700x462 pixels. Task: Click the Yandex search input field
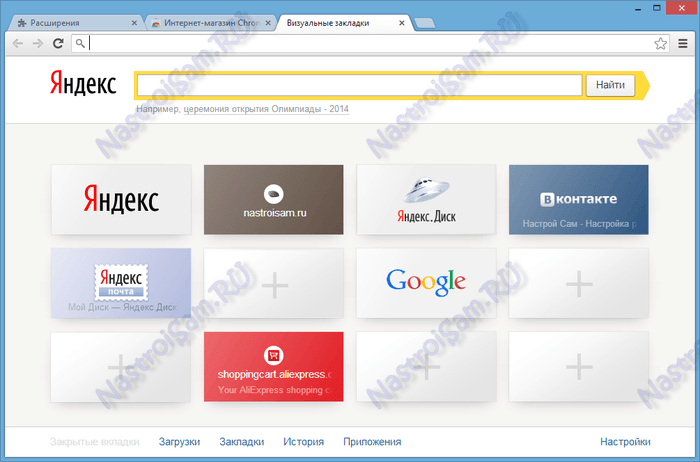(359, 85)
